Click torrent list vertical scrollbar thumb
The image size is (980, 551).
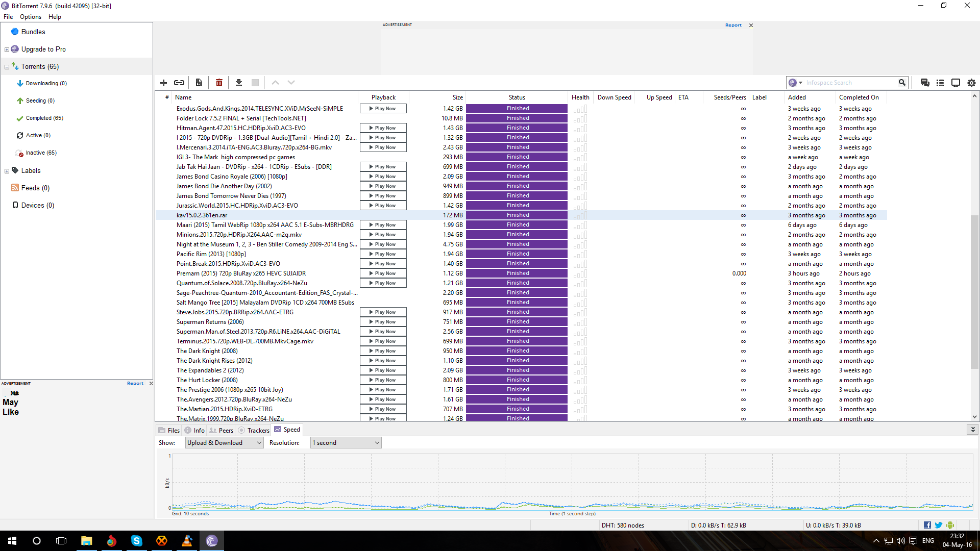(x=974, y=292)
